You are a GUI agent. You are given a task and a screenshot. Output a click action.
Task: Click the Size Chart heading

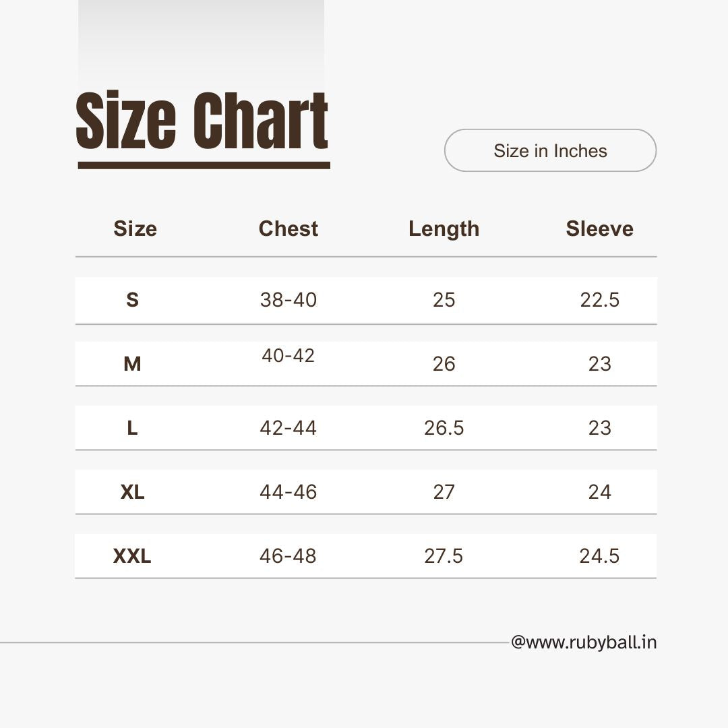pyautogui.click(x=202, y=121)
